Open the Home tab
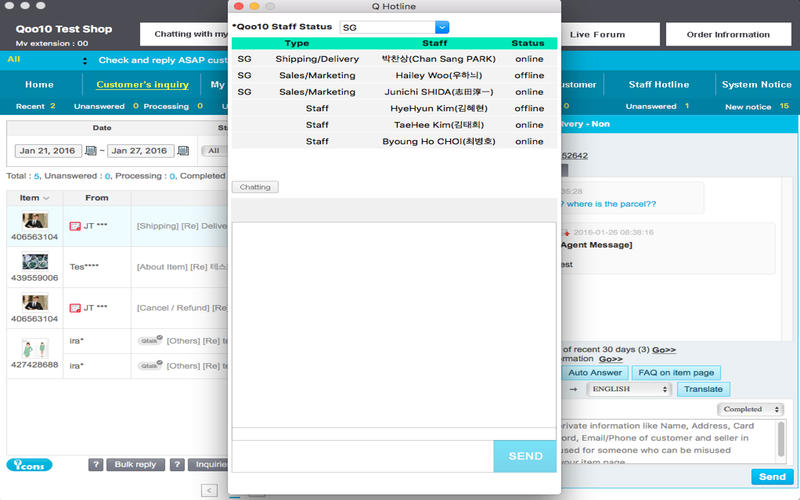The image size is (800, 500). point(39,85)
